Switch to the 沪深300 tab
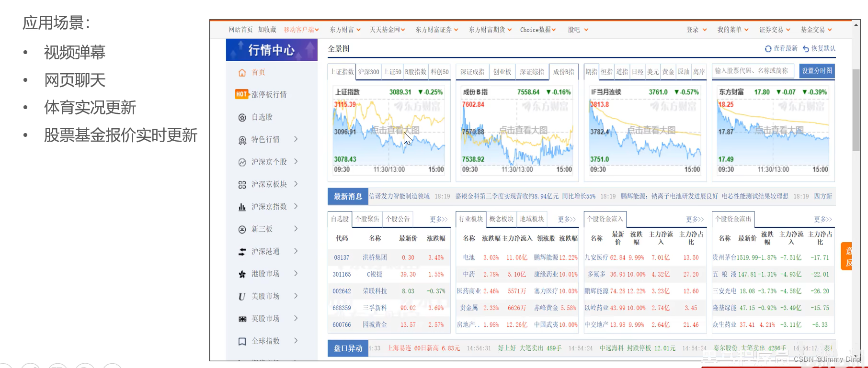The height and width of the screenshot is (368, 868). [368, 72]
